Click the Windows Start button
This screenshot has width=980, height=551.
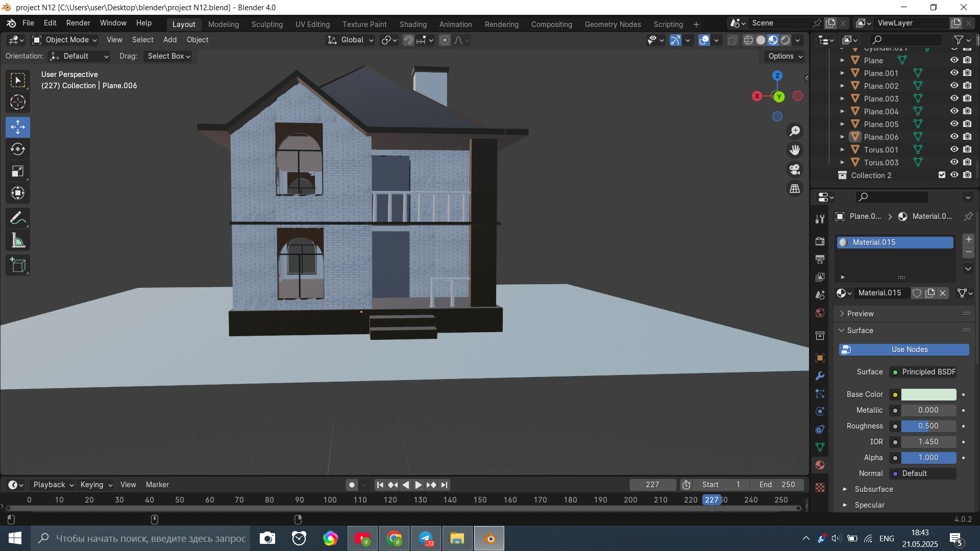[x=15, y=538]
